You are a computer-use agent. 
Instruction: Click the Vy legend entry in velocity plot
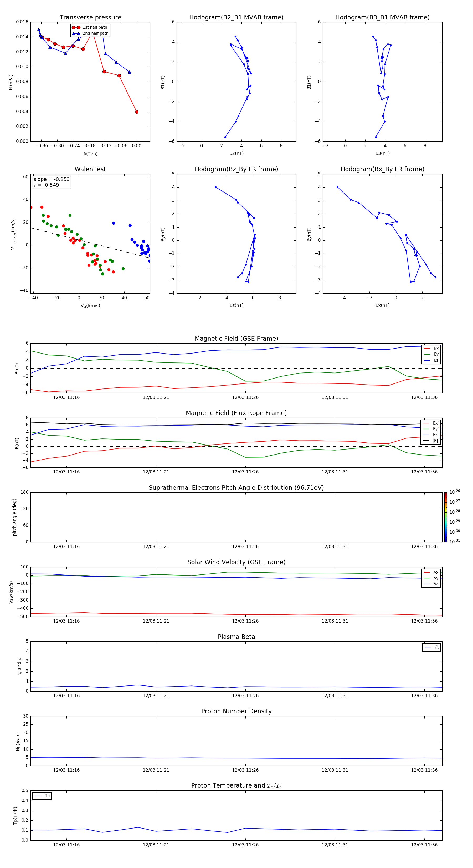click(x=431, y=578)
